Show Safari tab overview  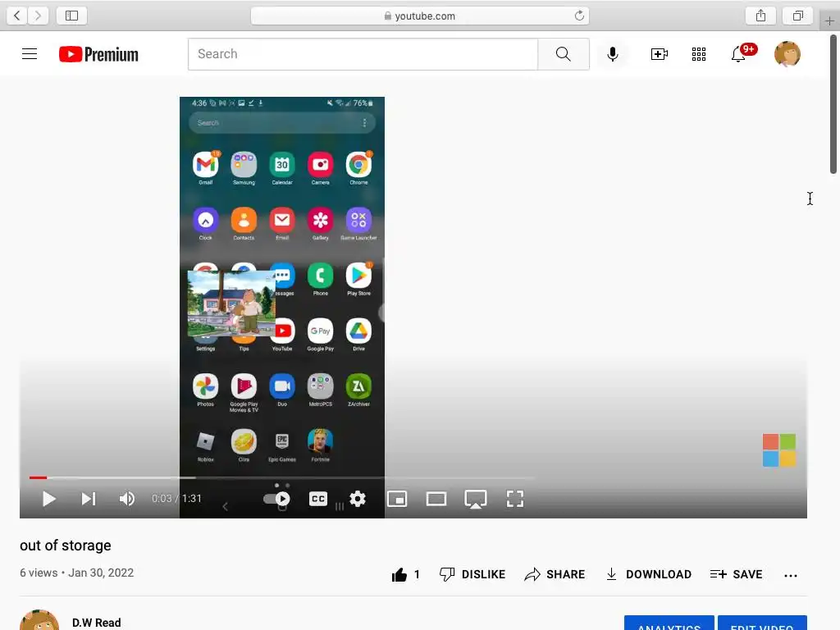click(x=798, y=16)
